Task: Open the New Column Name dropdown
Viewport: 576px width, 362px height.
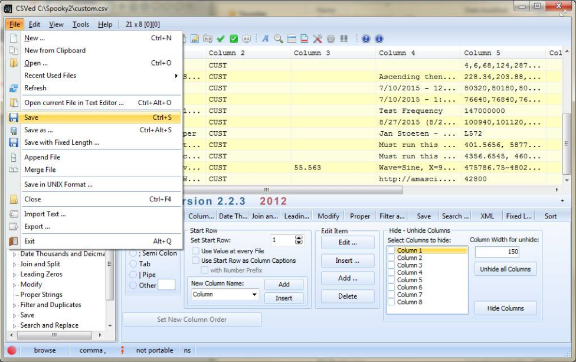Action: [x=254, y=294]
